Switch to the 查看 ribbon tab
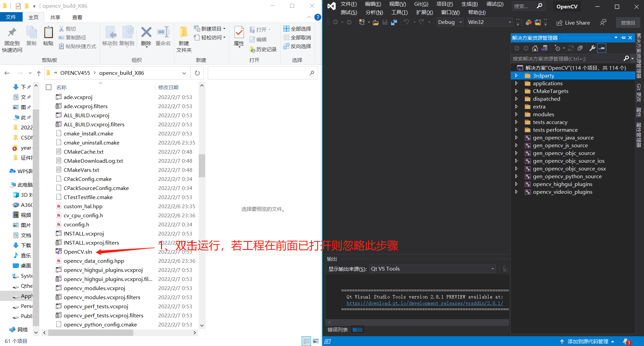Image resolution: width=644 pixels, height=346 pixels. pyautogui.click(x=77, y=17)
